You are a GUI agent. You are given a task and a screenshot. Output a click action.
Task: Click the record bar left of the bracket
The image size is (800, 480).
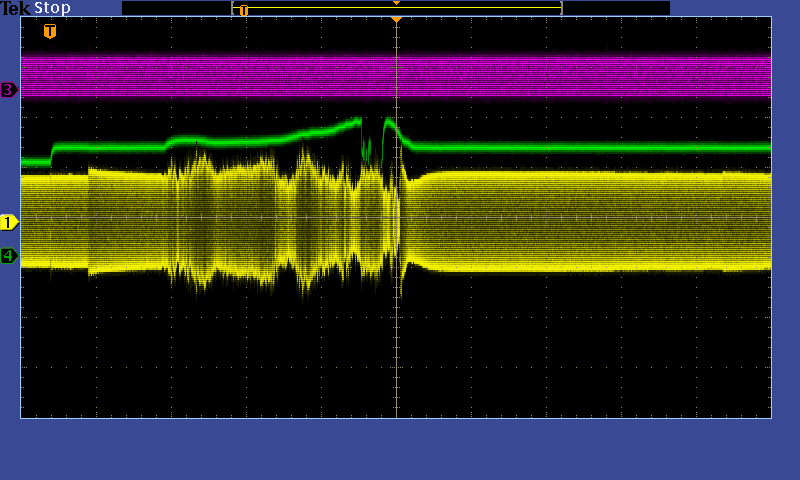click(x=176, y=8)
